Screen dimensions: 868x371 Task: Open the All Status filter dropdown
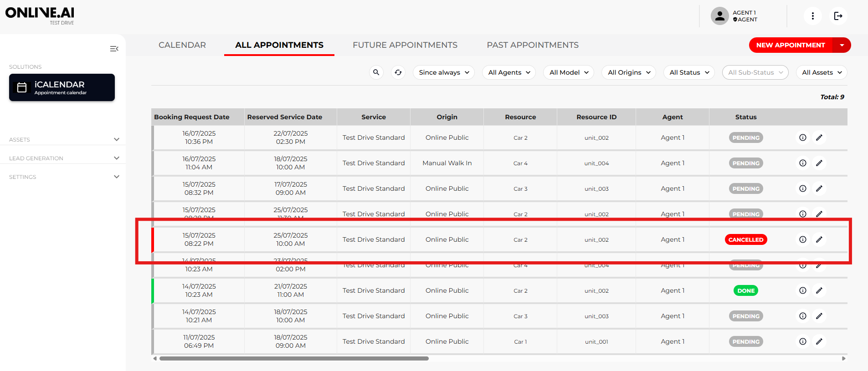coord(689,72)
